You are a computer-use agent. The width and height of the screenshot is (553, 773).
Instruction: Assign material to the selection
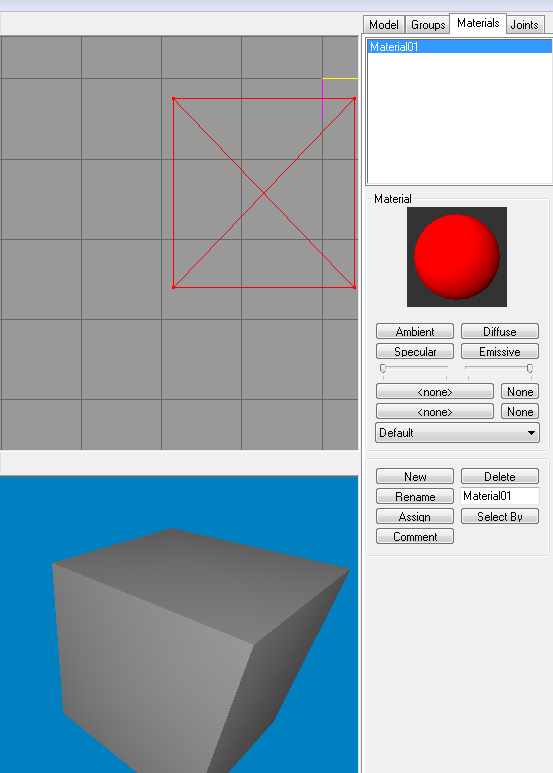pos(415,516)
